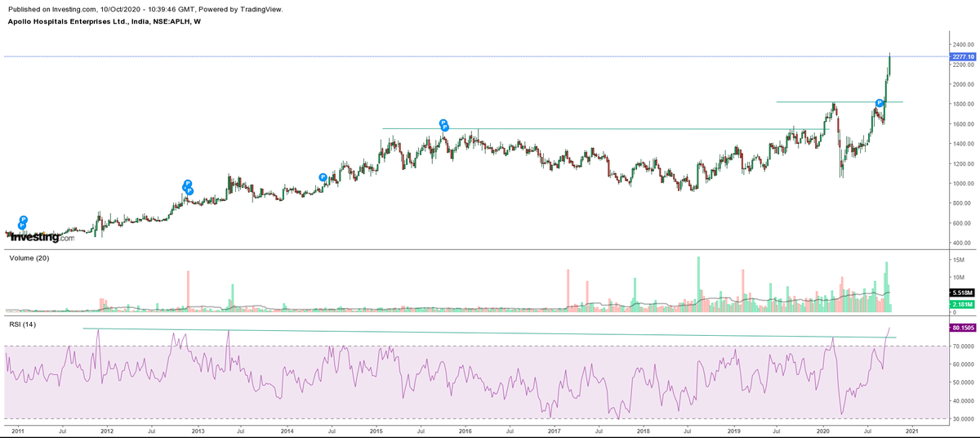Click the 1600.00 price axis label
980x438 pixels.
tap(964, 124)
